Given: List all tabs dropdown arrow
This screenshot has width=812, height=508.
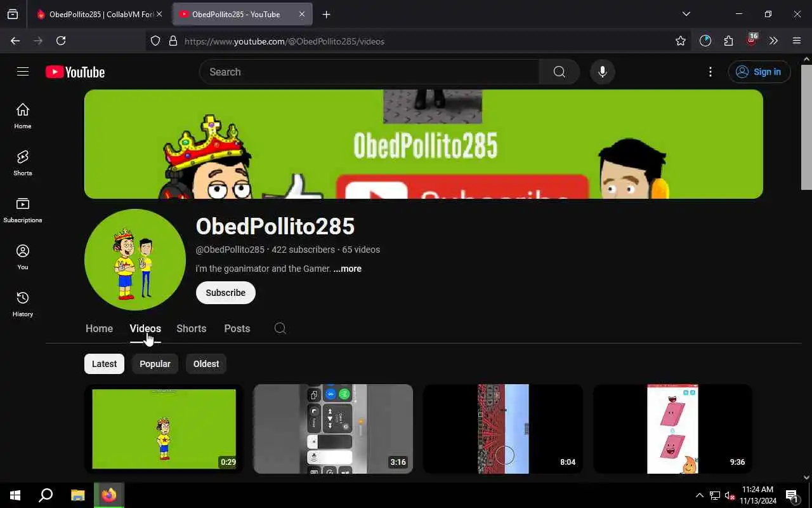Looking at the screenshot, I should pyautogui.click(x=686, y=14).
